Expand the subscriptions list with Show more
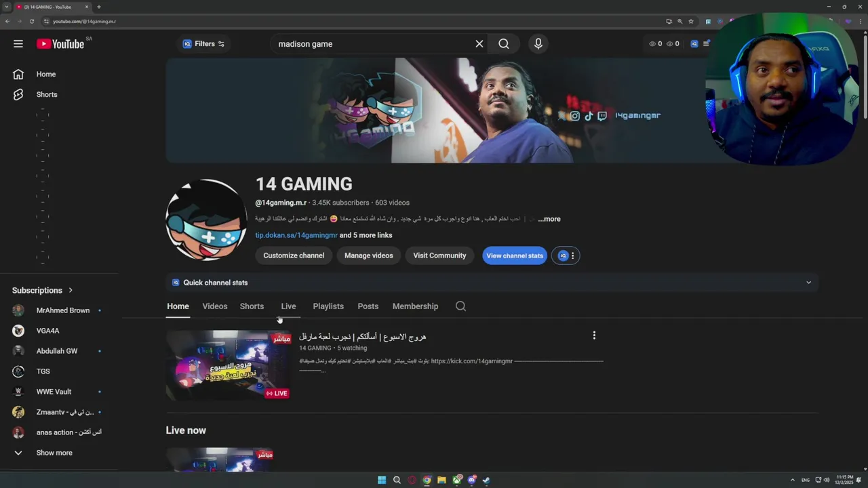The width and height of the screenshot is (868, 488). (x=44, y=453)
